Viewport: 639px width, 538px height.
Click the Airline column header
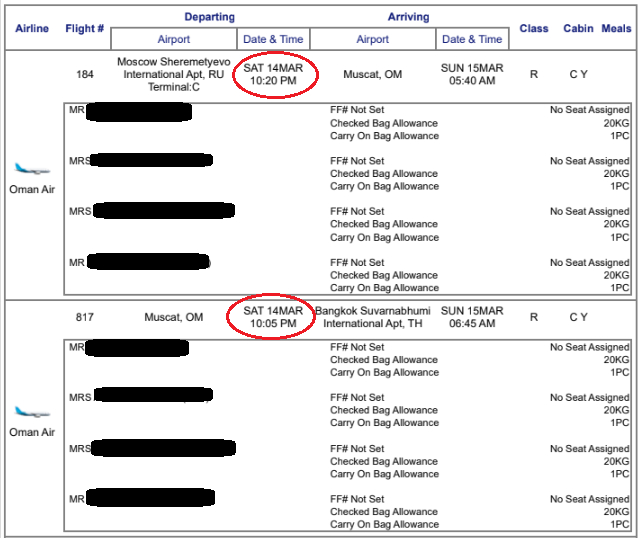[x=32, y=28]
